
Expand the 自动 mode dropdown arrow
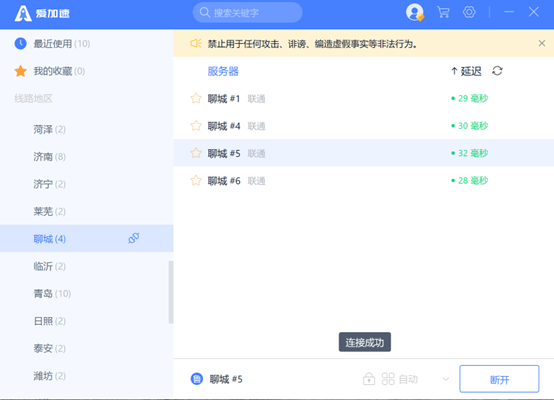pyautogui.click(x=446, y=379)
